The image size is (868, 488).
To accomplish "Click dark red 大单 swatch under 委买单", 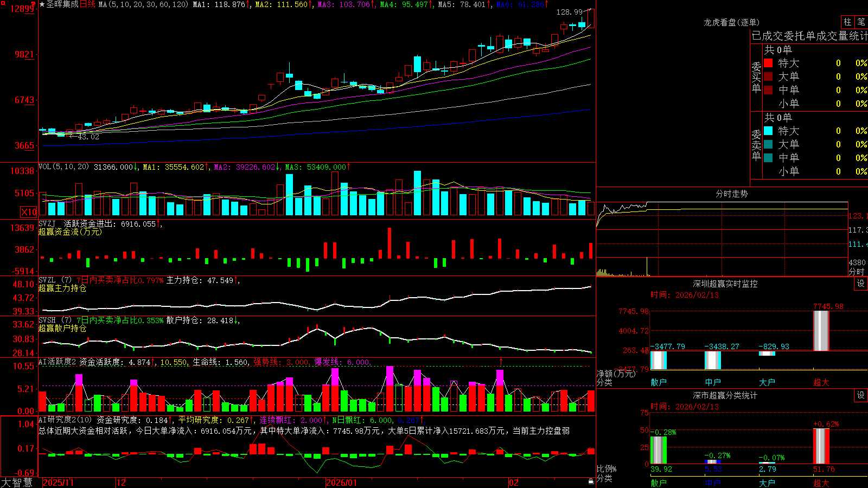I will pos(768,76).
